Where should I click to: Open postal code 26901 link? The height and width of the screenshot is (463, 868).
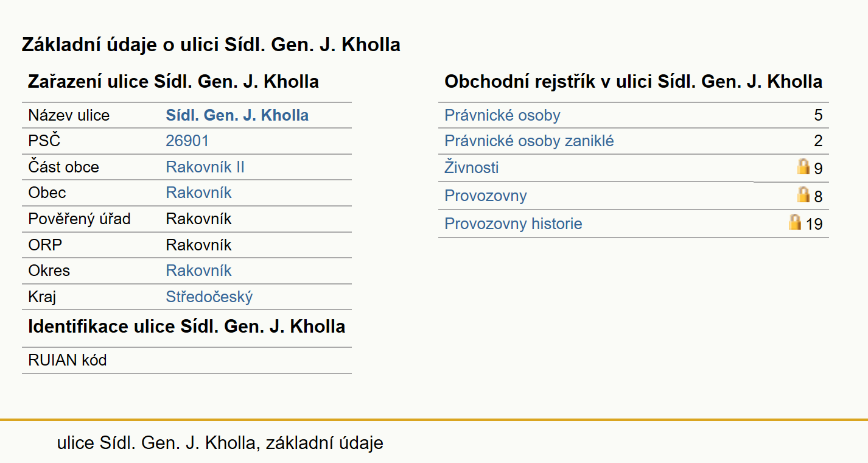coord(187,141)
